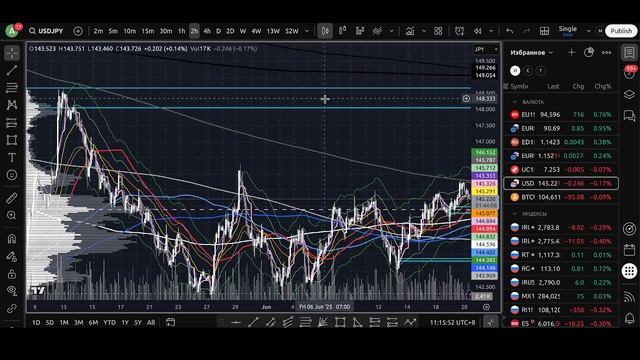Create an alert with the alarm clock icon
The width and height of the screenshot is (640, 360).
(459, 31)
